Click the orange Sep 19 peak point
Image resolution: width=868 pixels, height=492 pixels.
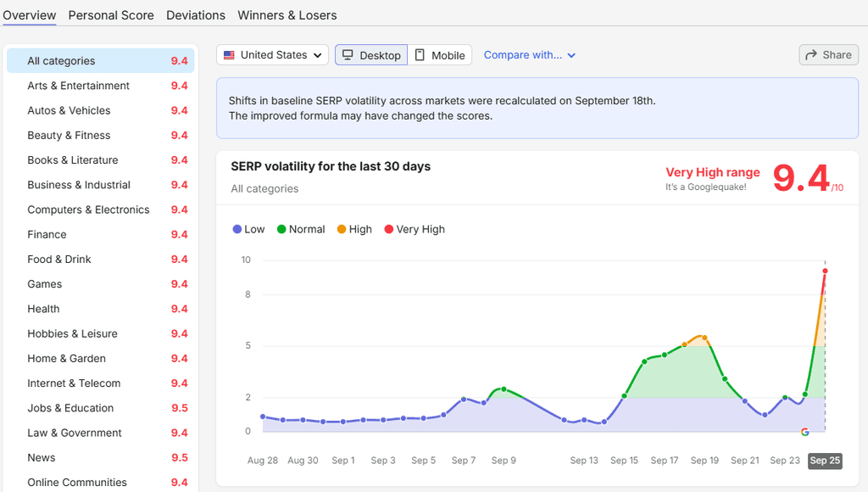pos(704,338)
